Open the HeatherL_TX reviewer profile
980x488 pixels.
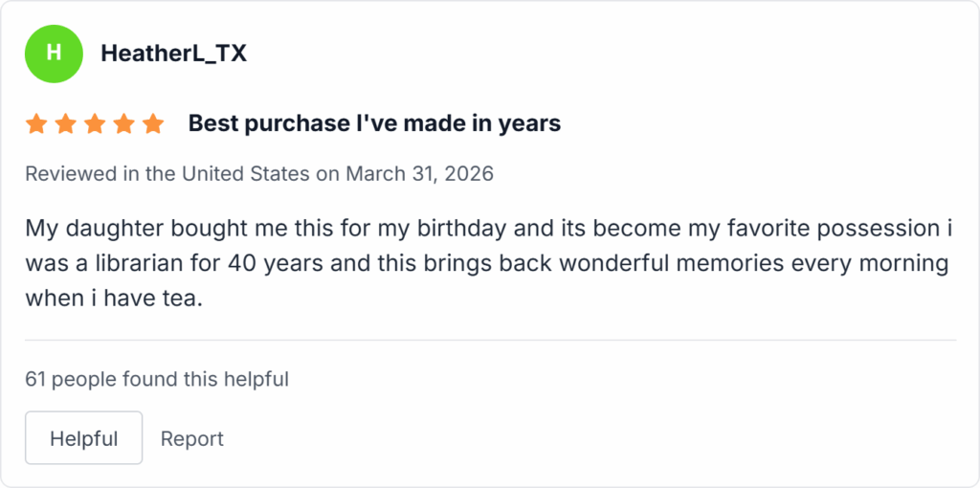[173, 54]
